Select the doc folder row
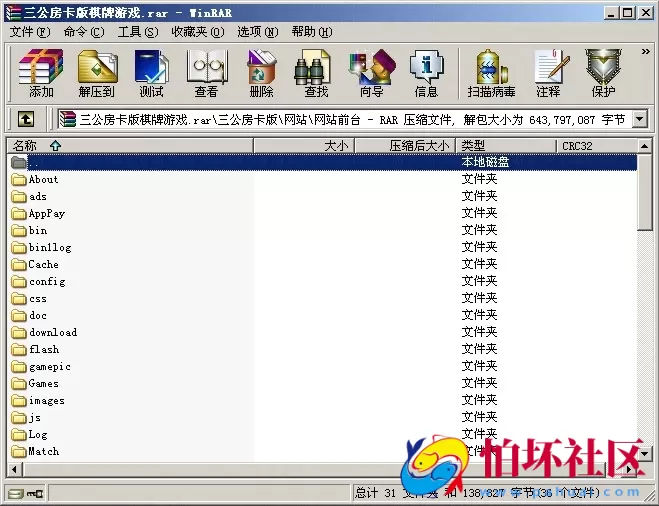Screen dimensions: 659x506 point(322,316)
